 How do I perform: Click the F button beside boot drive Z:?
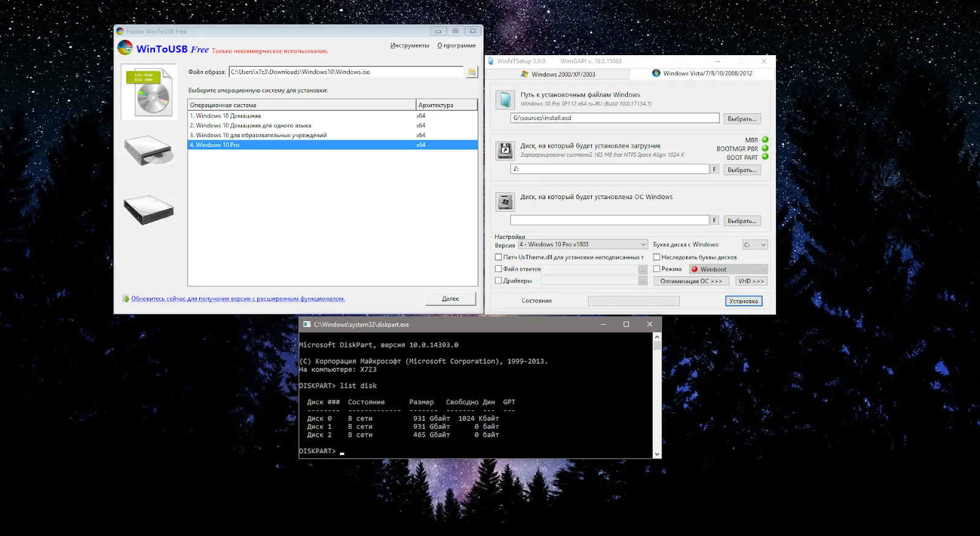pyautogui.click(x=714, y=169)
